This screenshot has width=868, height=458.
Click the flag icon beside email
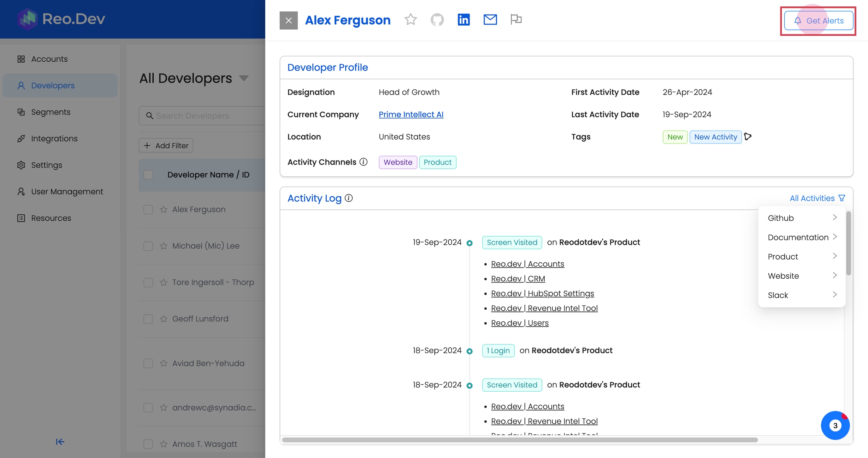click(516, 19)
